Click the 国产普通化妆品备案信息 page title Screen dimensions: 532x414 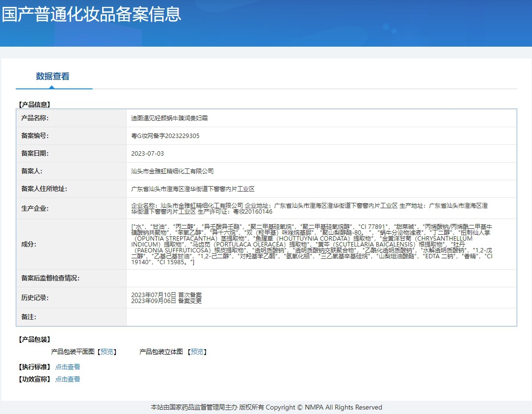click(x=91, y=14)
